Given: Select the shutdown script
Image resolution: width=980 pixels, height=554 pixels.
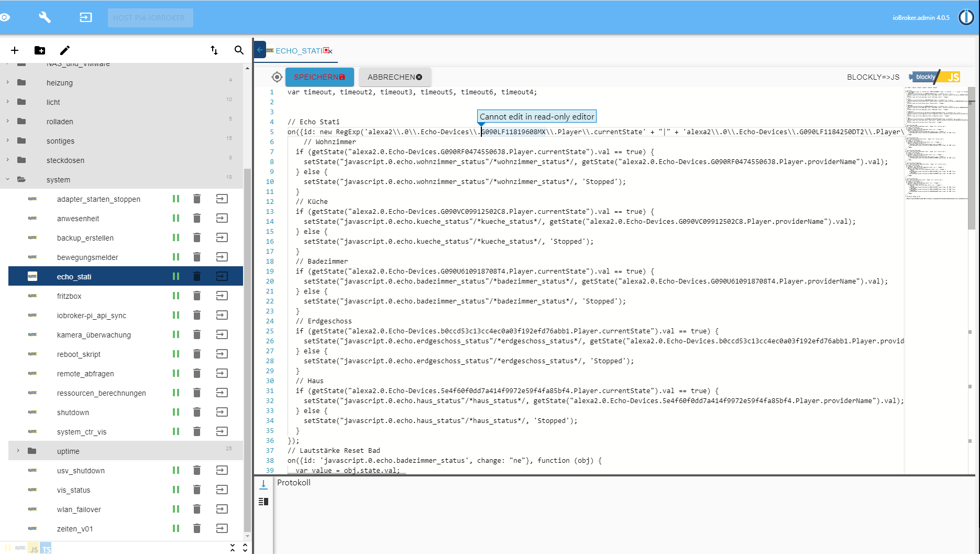Looking at the screenshot, I should pyautogui.click(x=73, y=412).
